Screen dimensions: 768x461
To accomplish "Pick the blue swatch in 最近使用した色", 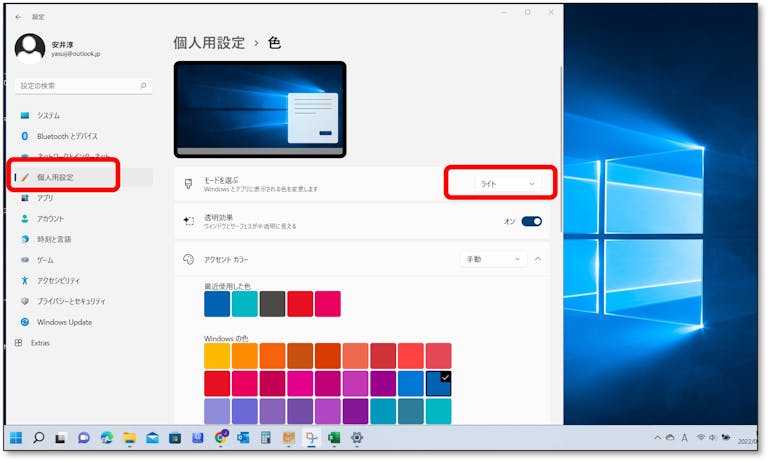I will 217,304.
